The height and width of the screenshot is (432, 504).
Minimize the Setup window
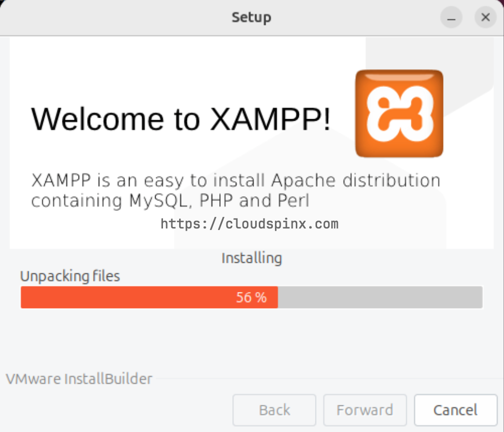(x=451, y=17)
